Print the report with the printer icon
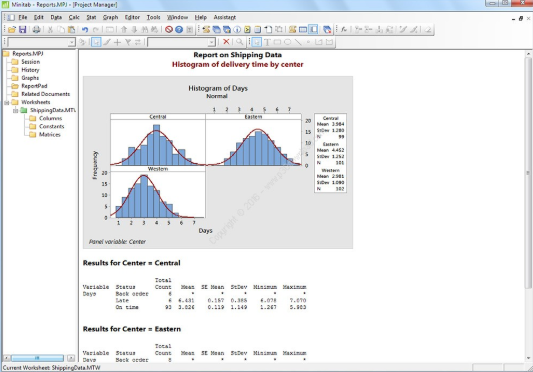 point(36,30)
